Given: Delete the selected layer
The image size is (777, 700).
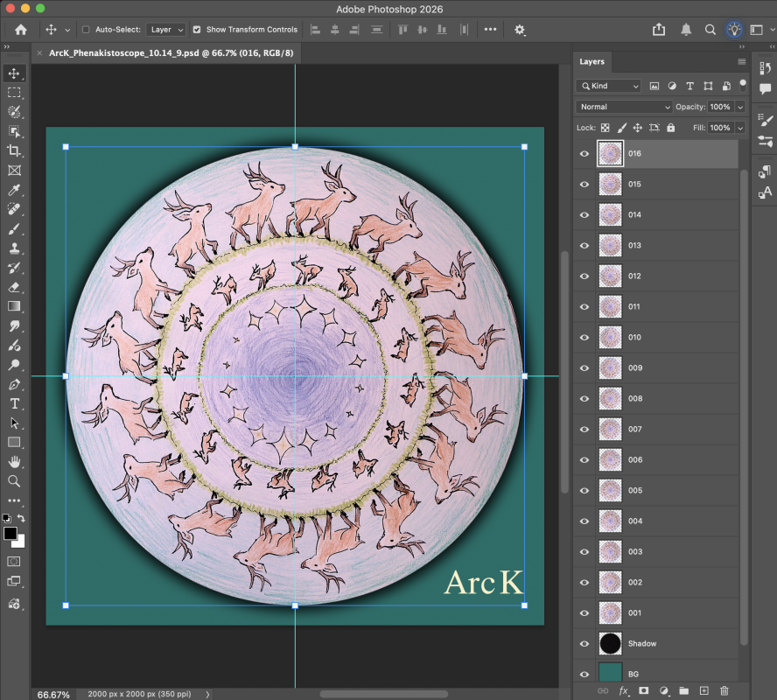Looking at the screenshot, I should tap(724, 690).
